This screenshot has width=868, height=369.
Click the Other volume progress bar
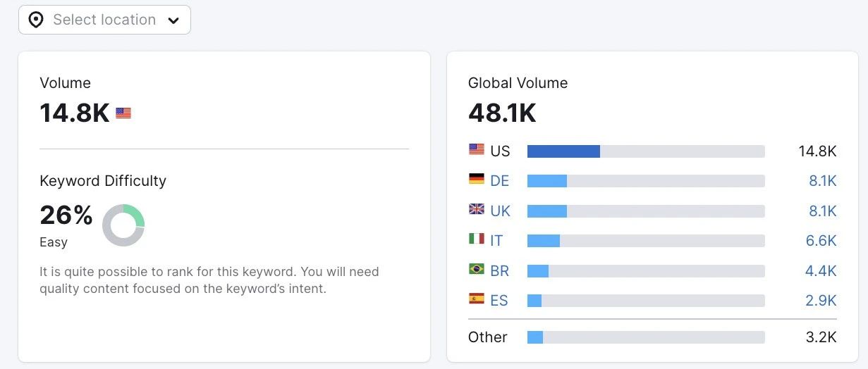645,337
